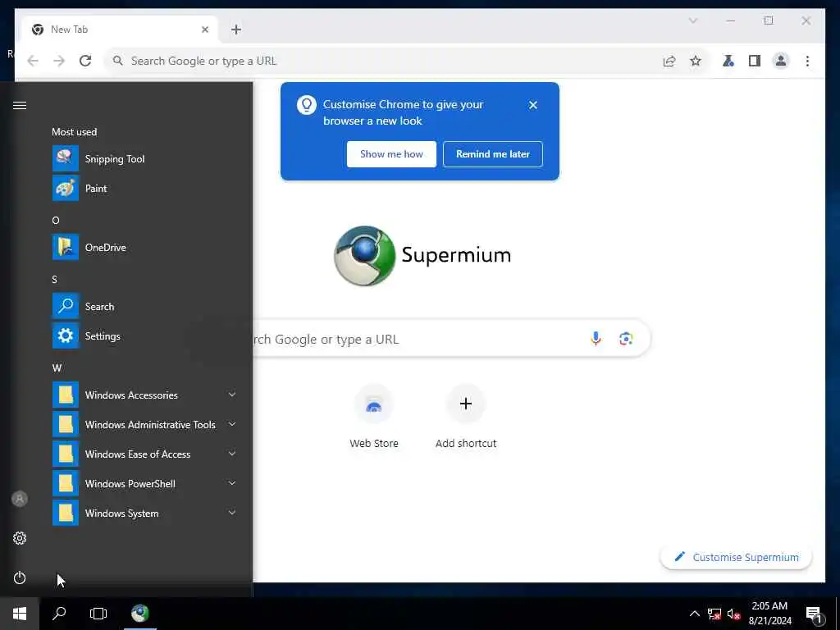The image size is (840, 630).
Task: Click the Most used heading
Action: tap(75, 132)
